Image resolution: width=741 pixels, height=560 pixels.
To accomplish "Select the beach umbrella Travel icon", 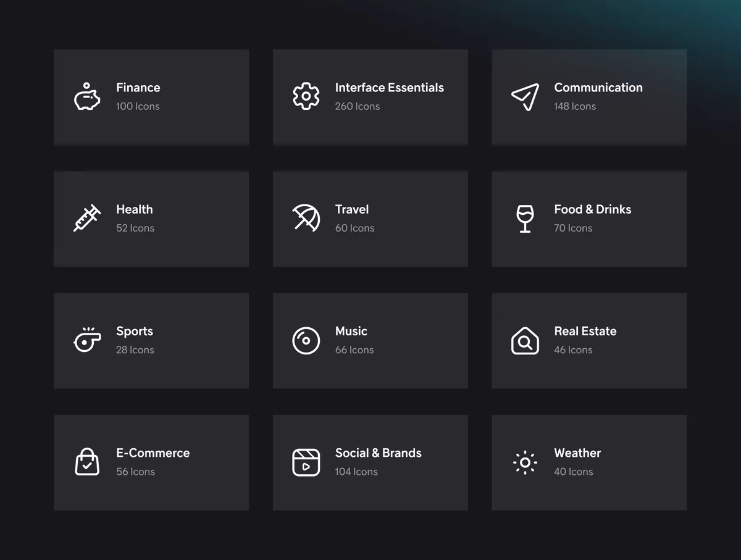I will tap(306, 219).
